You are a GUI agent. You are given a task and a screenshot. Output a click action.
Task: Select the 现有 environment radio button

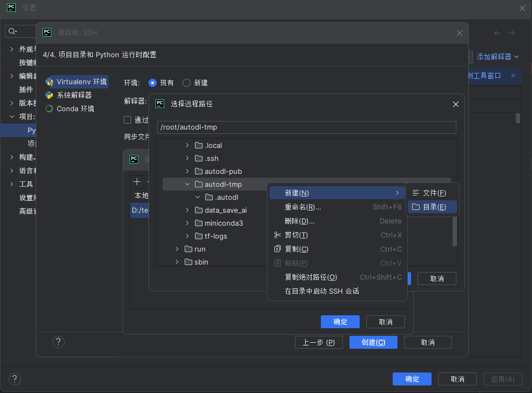[x=153, y=83]
